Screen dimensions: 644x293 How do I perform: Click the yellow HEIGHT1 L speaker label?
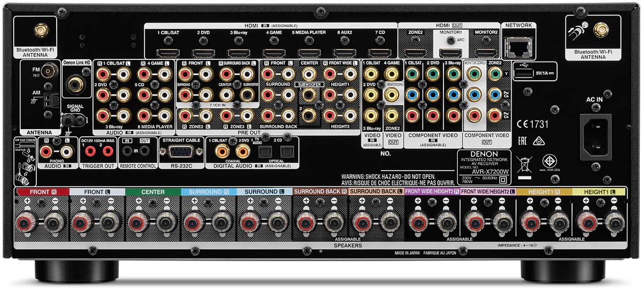coord(598,192)
